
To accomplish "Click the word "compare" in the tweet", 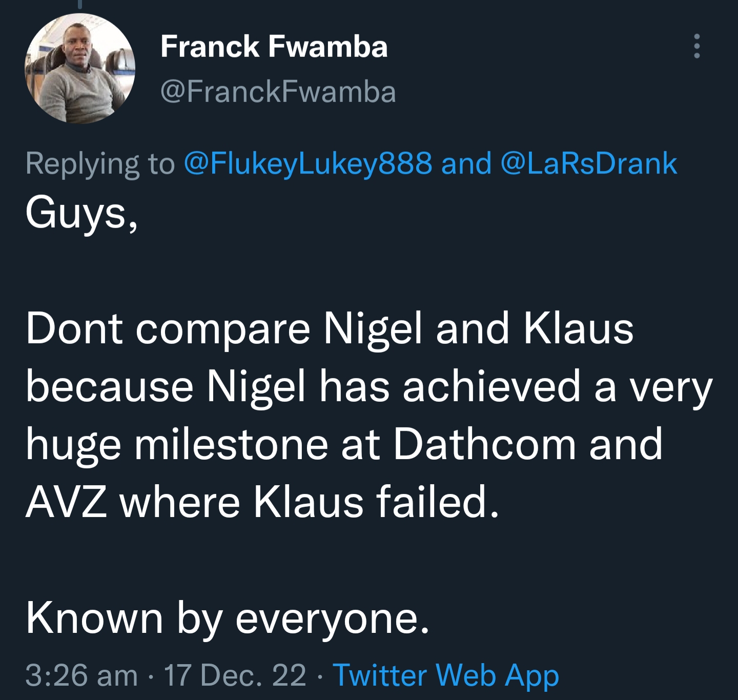I will click(x=223, y=328).
